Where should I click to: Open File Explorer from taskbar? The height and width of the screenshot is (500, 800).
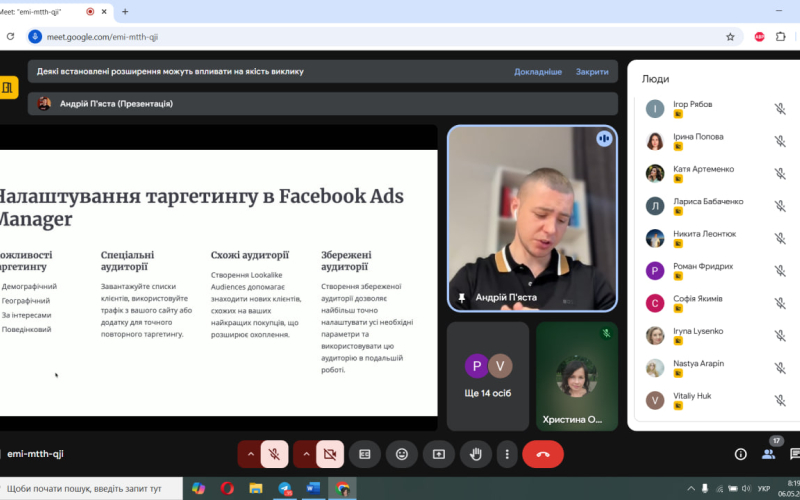click(x=256, y=488)
